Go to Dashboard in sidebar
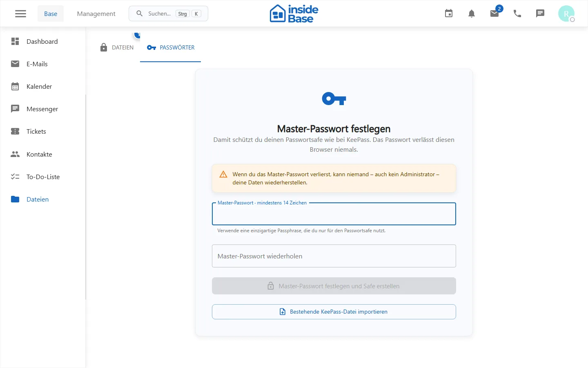 (x=43, y=41)
